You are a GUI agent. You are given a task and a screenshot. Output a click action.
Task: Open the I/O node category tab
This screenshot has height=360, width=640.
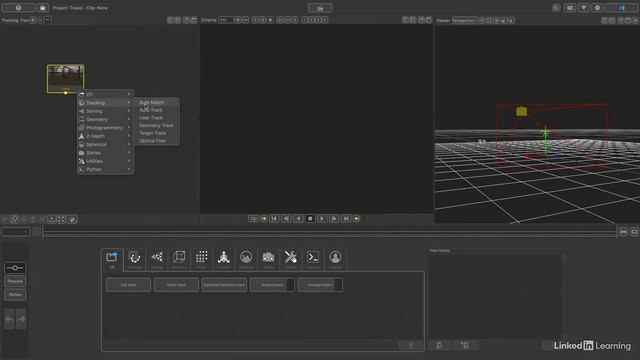tap(112, 260)
